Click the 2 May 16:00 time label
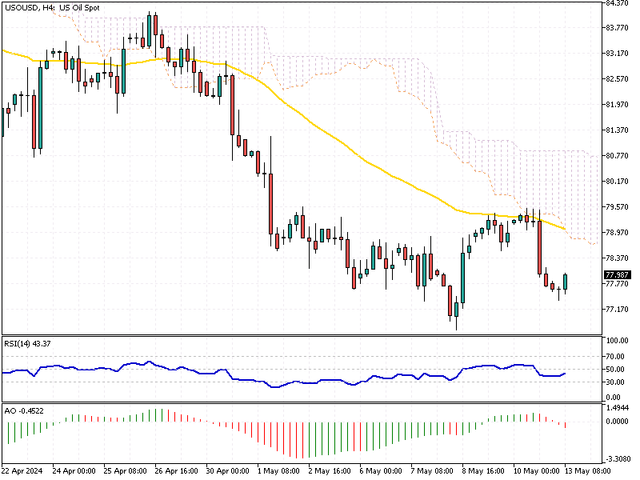This screenshot has width=640, height=480. (330, 471)
